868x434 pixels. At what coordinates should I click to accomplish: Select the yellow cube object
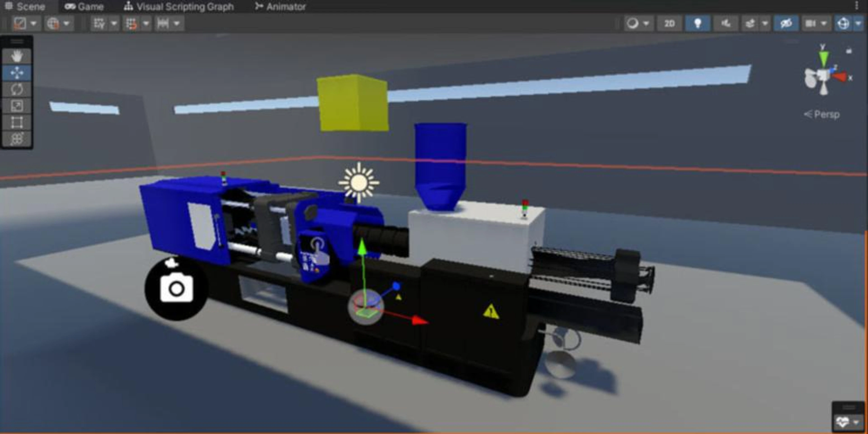click(352, 103)
